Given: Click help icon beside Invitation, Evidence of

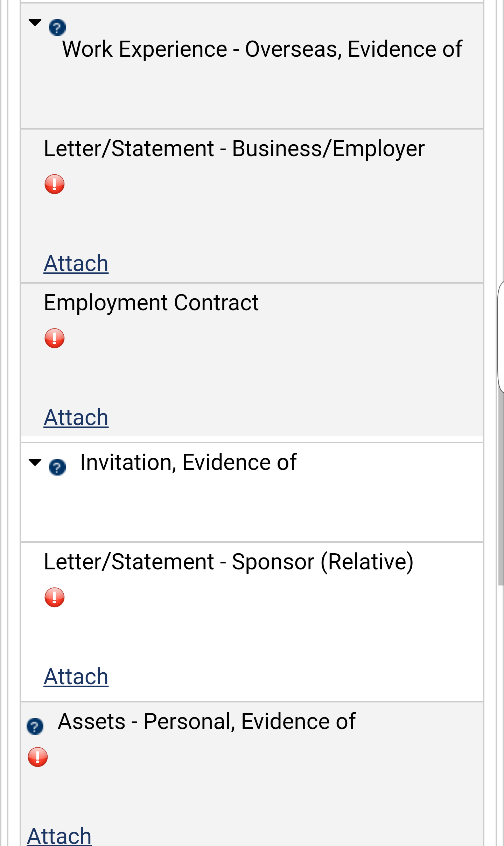Looking at the screenshot, I should point(57,467).
